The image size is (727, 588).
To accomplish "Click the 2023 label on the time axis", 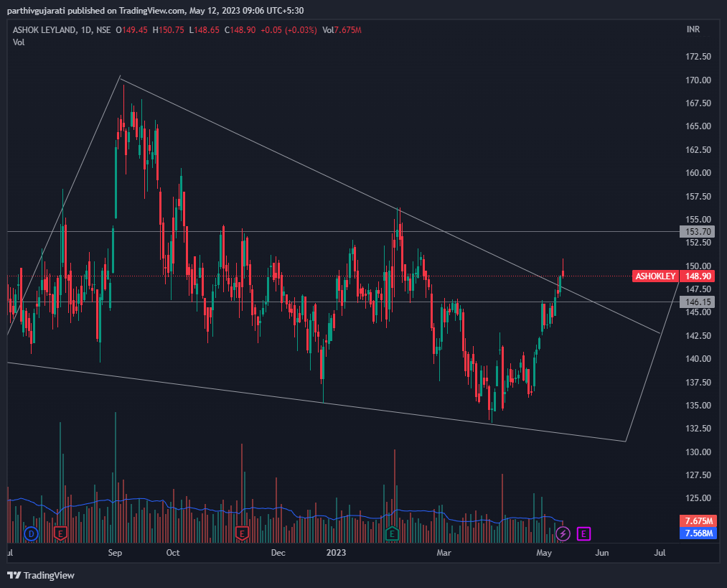I will click(x=336, y=553).
